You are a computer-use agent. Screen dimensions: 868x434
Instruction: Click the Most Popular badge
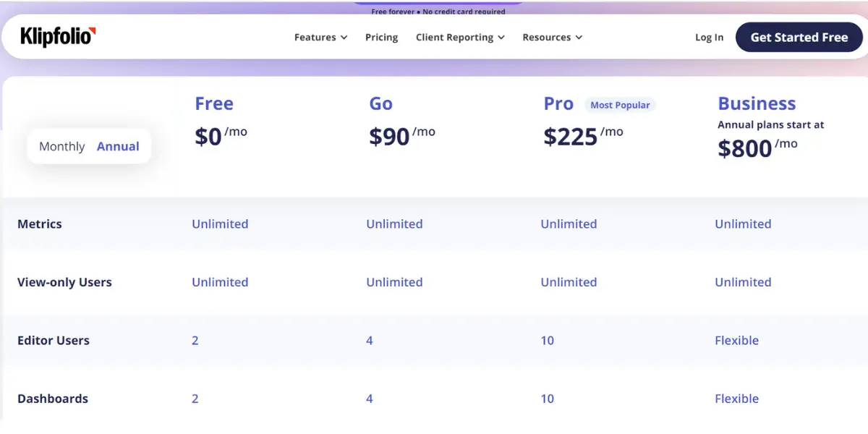[620, 105]
